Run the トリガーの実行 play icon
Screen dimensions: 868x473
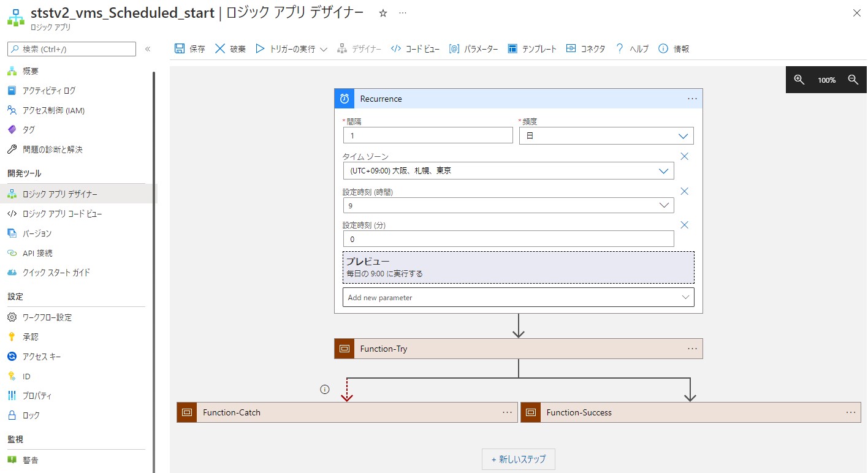(x=260, y=48)
